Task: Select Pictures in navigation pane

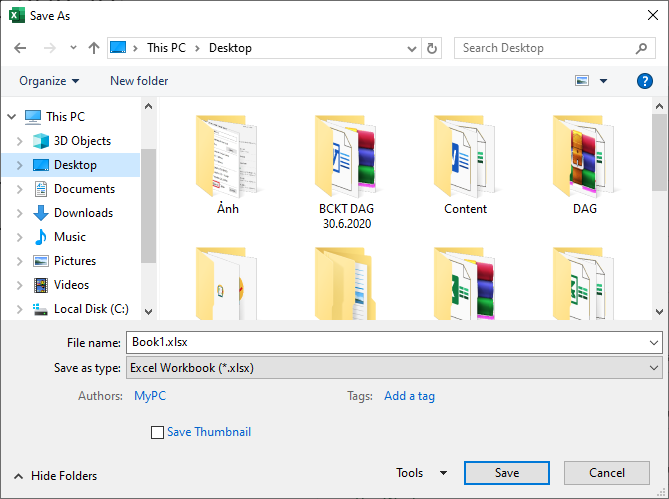Action: tap(75, 261)
